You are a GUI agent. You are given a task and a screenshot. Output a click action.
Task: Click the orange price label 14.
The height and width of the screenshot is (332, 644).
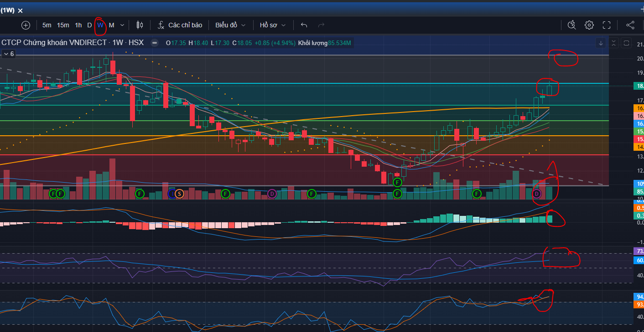tap(639, 147)
